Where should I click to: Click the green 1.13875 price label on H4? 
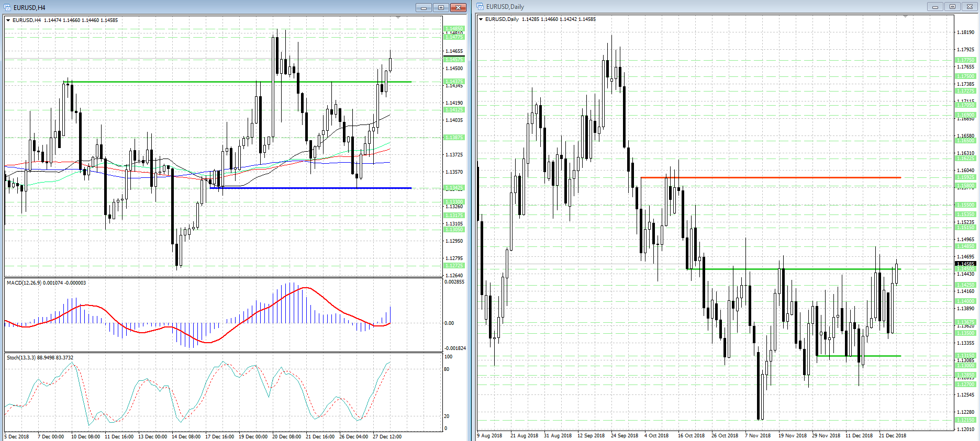point(454,138)
